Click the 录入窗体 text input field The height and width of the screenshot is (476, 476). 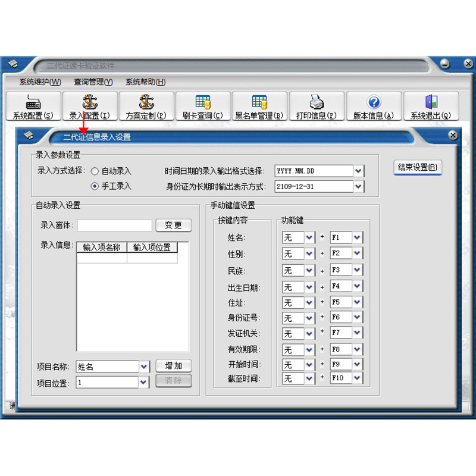pos(114,226)
